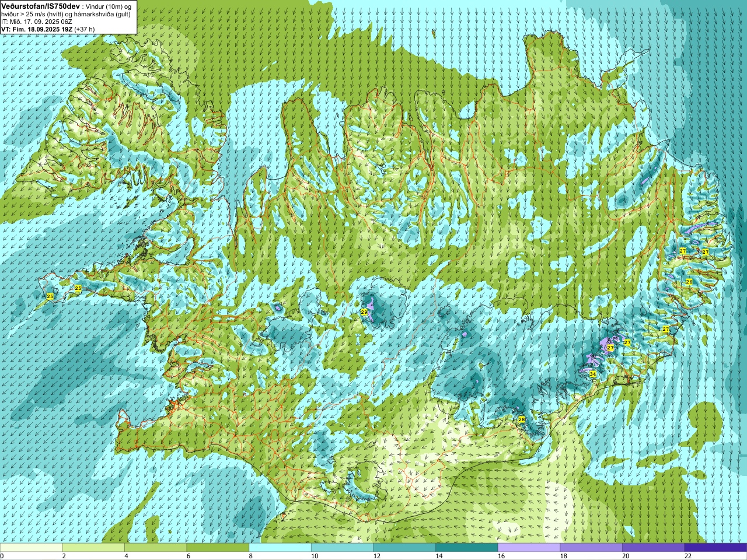
Task: Click the 6–8 m/s olive green legend swatch
Action: pos(218,548)
